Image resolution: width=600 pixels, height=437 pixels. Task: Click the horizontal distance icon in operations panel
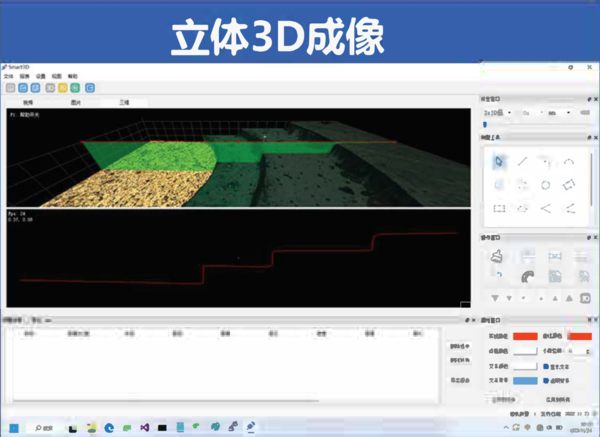click(x=555, y=256)
